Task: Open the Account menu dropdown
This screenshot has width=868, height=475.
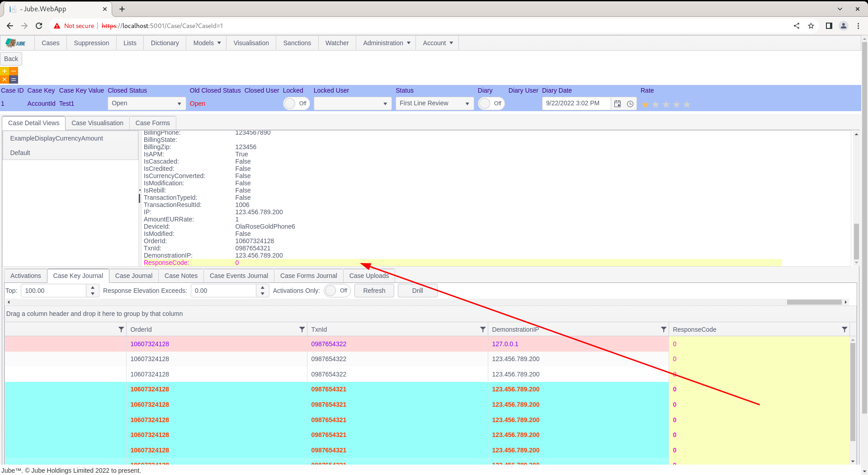Action: pos(437,43)
